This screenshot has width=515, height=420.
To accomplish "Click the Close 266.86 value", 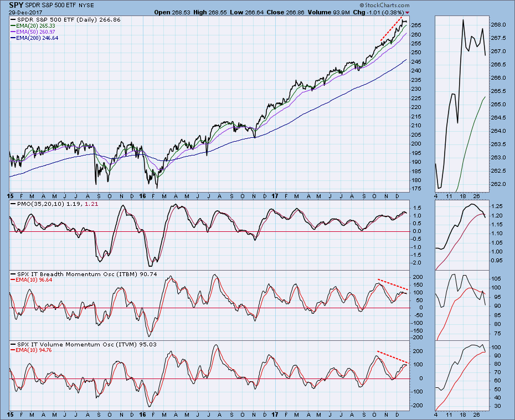I will (x=286, y=13).
